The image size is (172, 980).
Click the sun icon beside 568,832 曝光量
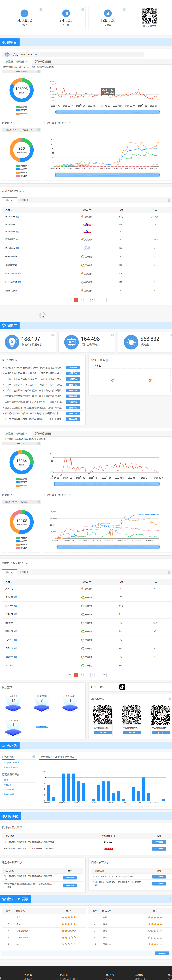point(131,342)
